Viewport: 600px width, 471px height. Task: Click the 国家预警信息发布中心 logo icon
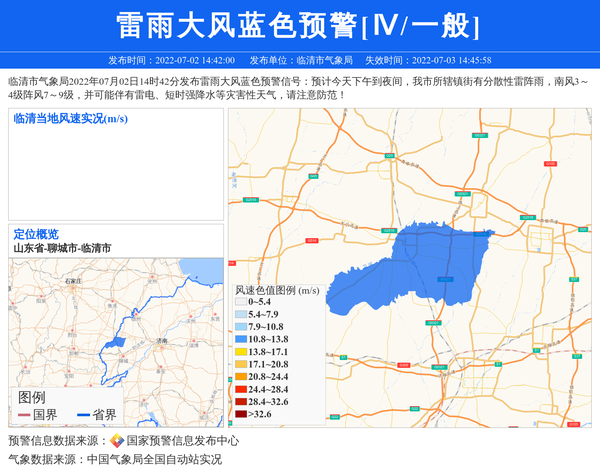pos(117,440)
